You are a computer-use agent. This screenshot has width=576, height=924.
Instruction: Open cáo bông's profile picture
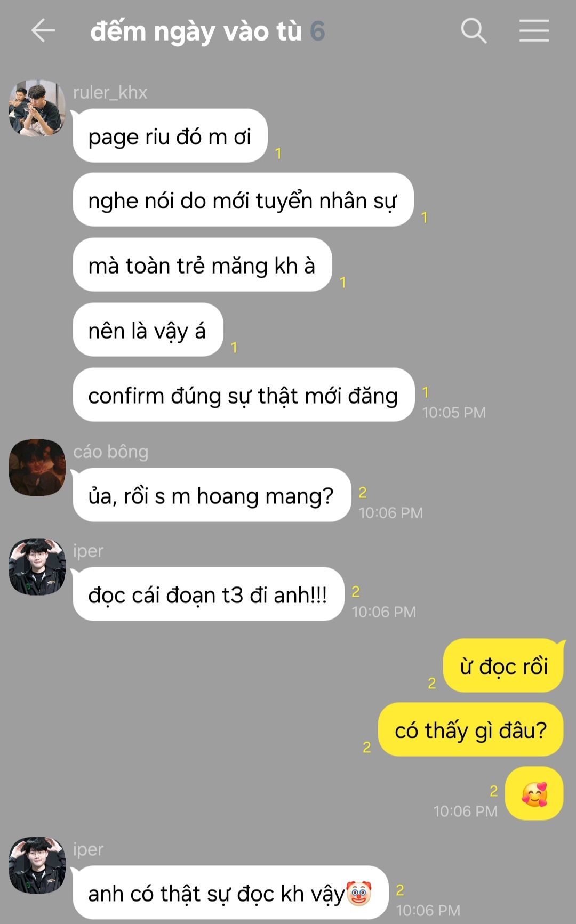tap(37, 468)
